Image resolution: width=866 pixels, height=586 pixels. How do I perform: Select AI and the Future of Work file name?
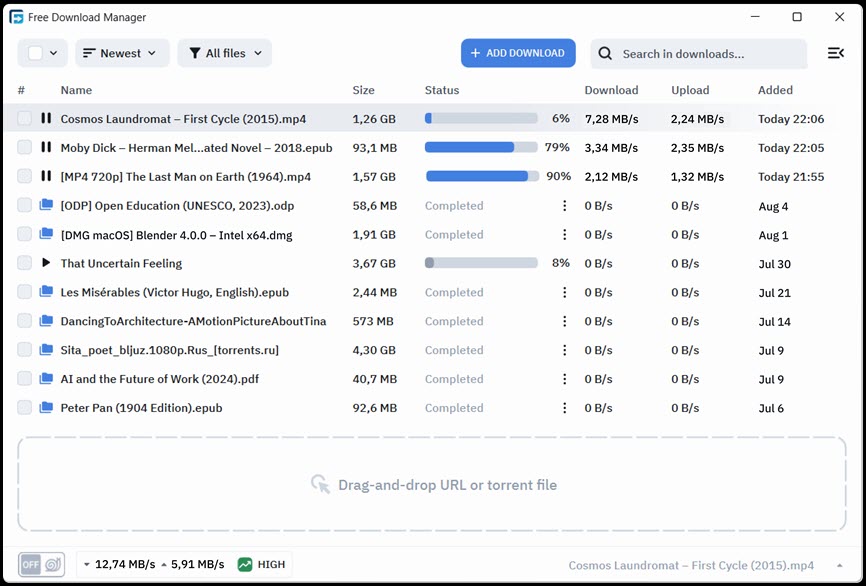click(160, 379)
